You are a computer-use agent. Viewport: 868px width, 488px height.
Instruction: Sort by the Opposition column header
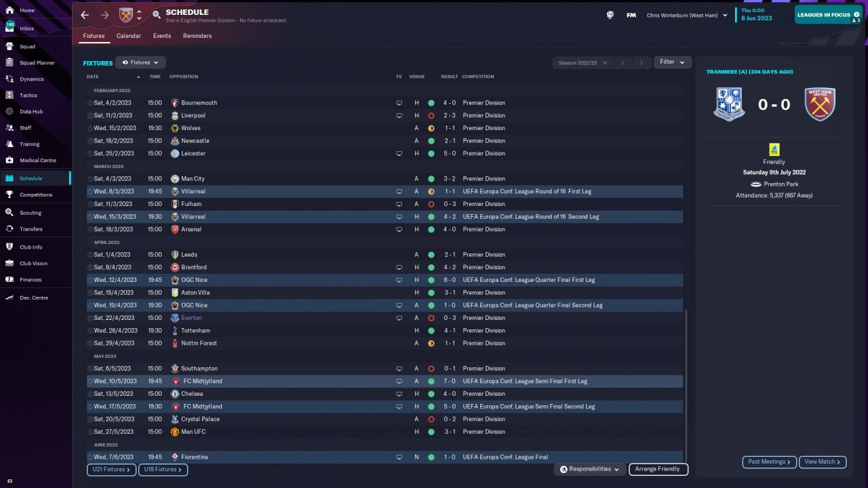[x=184, y=77]
